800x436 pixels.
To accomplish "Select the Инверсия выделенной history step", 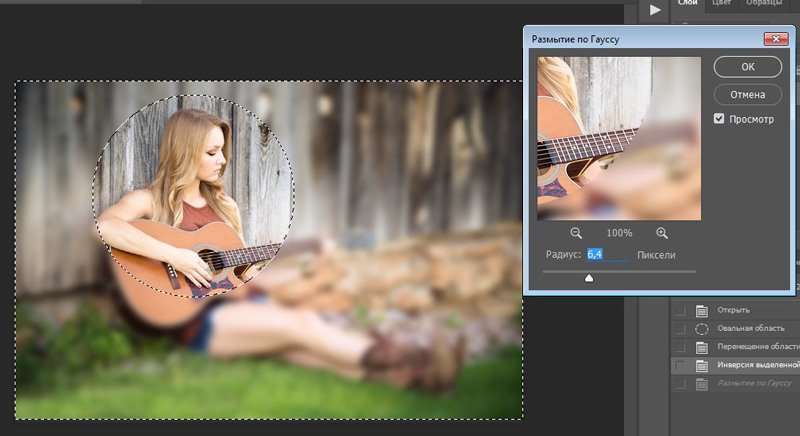I will click(x=735, y=366).
